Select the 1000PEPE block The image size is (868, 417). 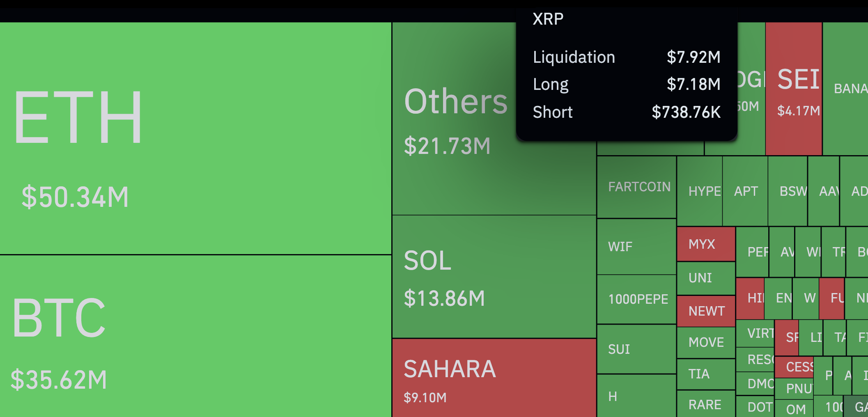(636, 299)
